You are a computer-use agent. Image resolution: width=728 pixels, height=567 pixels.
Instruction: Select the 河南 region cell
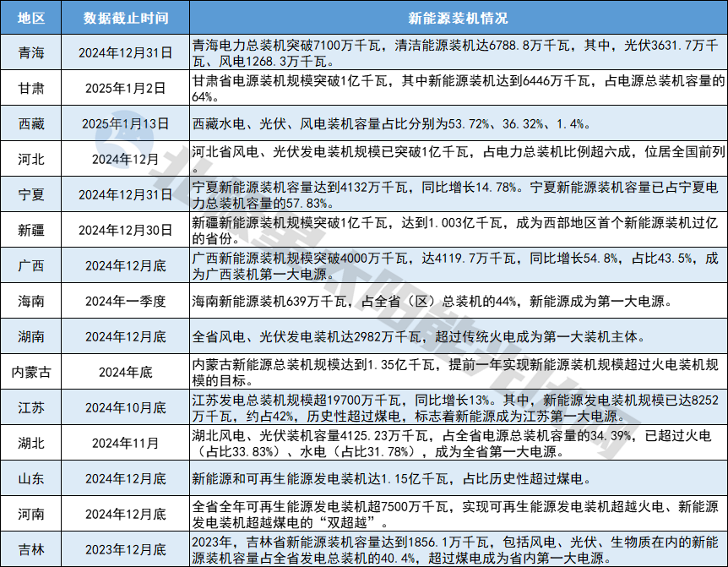[x=31, y=514]
